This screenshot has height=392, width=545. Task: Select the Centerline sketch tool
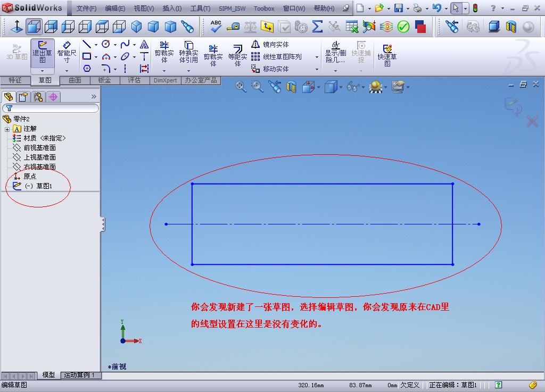pyautogui.click(x=125, y=69)
